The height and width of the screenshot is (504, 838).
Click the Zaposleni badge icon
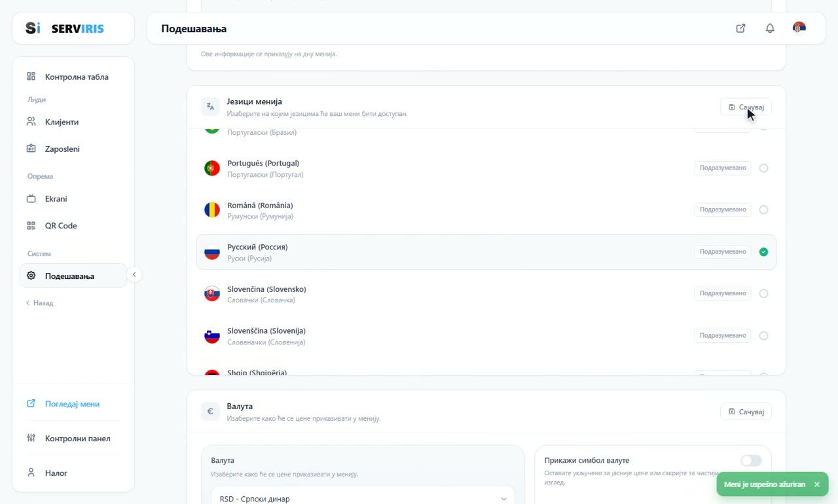click(31, 149)
